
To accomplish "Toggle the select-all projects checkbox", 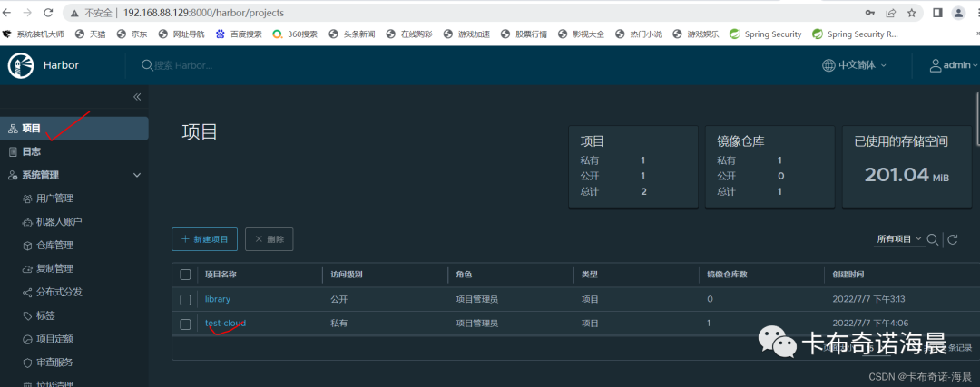I will (x=185, y=275).
